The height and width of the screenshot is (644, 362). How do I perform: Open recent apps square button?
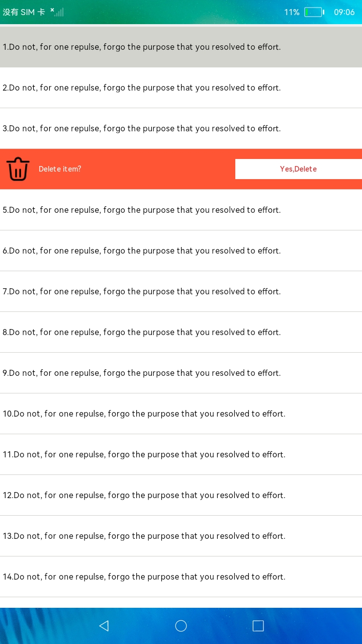(258, 625)
